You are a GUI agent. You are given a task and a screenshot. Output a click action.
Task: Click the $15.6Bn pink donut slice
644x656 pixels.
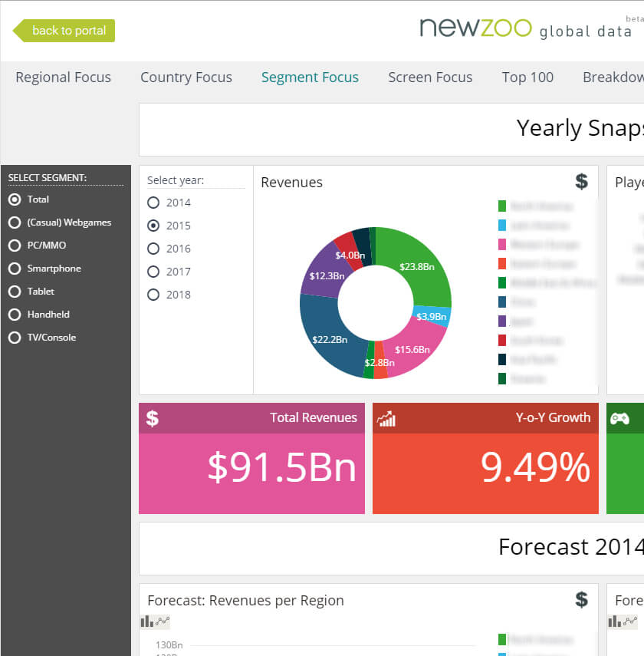click(412, 349)
